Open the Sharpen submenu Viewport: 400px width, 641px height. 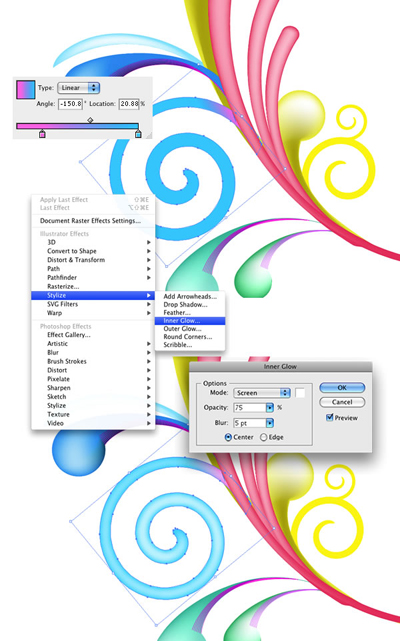click(93, 388)
